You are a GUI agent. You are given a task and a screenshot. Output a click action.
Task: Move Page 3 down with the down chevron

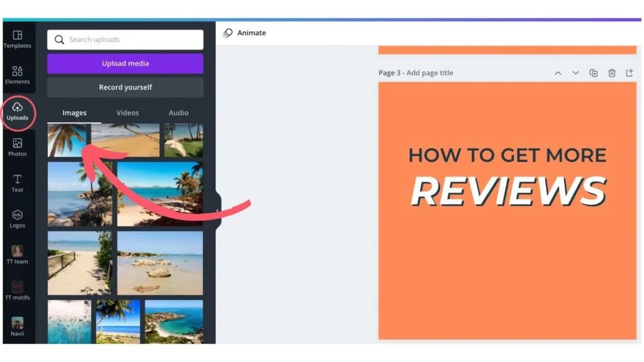[575, 73]
